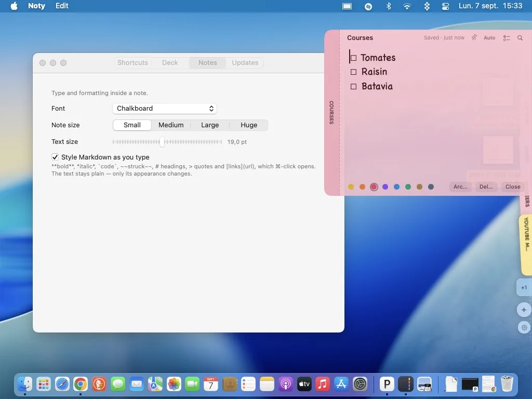532x399 pixels.
Task: Click the Text size slider thumb
Action: (x=162, y=142)
